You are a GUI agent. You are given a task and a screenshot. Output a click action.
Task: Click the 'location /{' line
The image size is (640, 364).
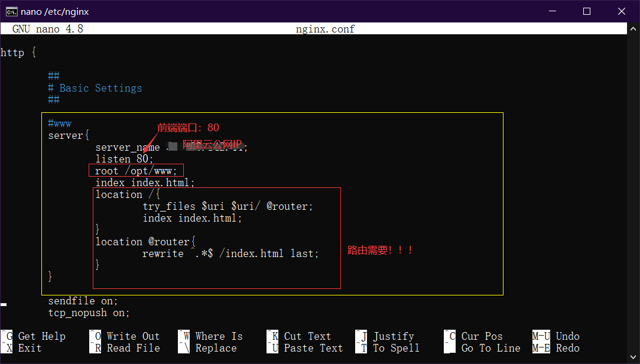point(128,194)
